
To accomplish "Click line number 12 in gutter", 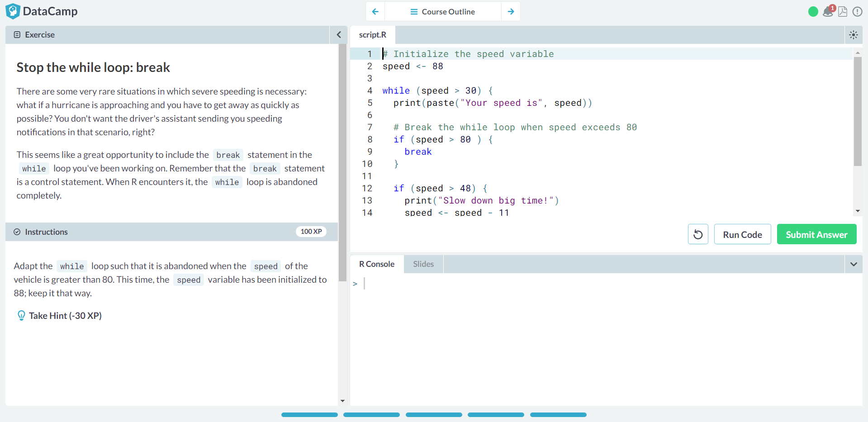I will point(367,188).
